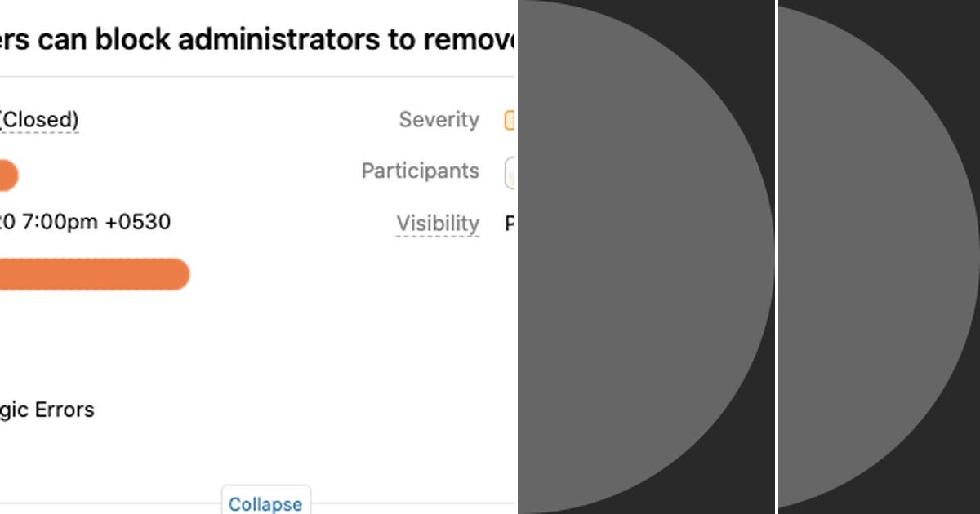The width and height of the screenshot is (980, 514).
Task: Expand the (Closed) status details
Action: click(x=38, y=119)
